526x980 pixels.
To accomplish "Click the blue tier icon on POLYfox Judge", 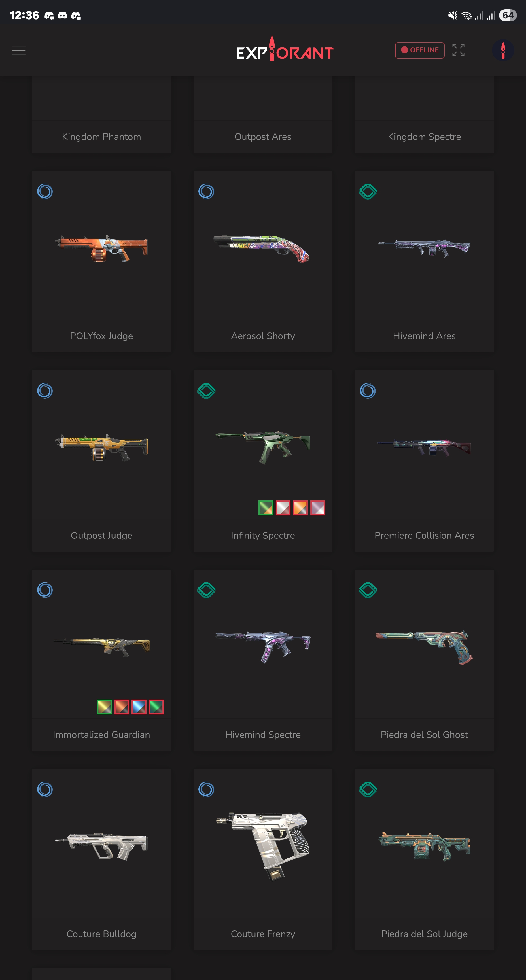I will pos(45,191).
